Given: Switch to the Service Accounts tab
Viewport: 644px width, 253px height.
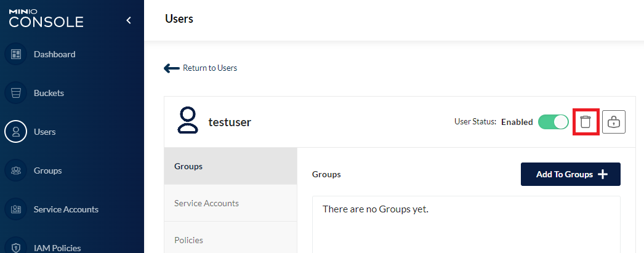Looking at the screenshot, I should point(230,203).
